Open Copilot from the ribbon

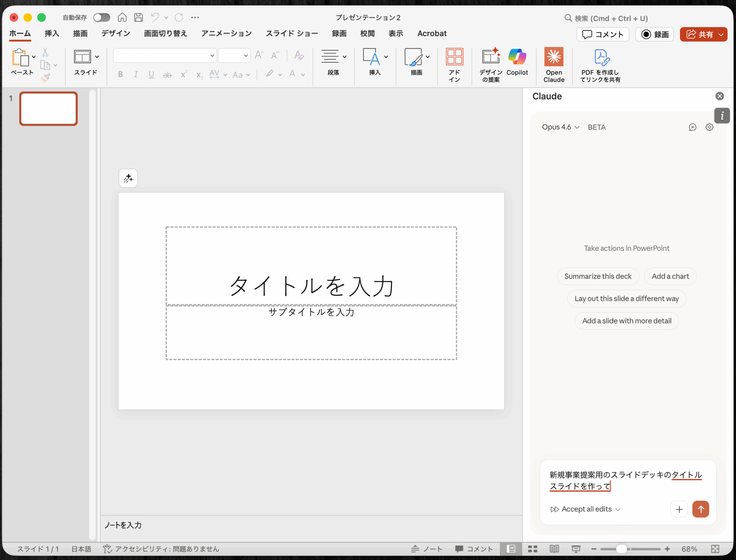517,63
